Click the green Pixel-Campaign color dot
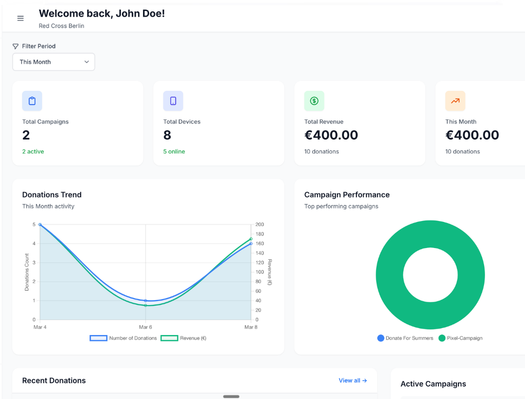 [x=442, y=338]
